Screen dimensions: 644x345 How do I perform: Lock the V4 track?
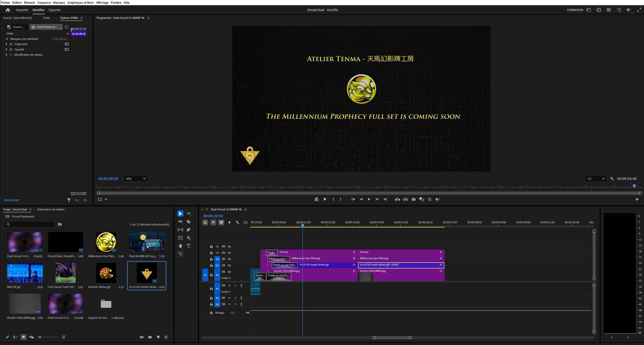tap(211, 253)
